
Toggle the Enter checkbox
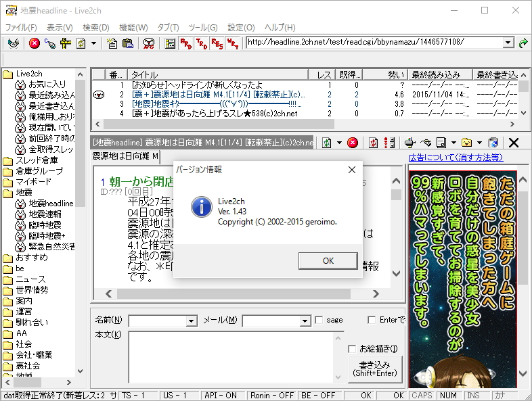point(372,320)
